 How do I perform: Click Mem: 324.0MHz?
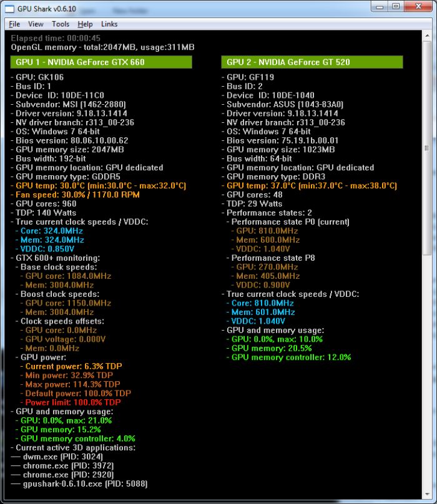point(50,240)
